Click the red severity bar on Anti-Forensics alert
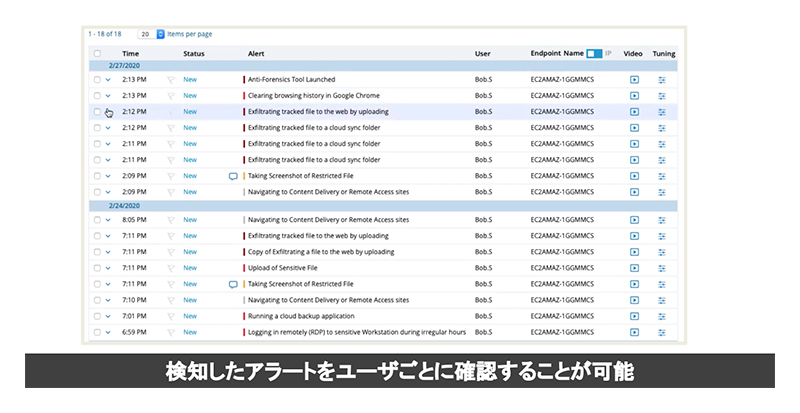800x413 pixels. click(x=243, y=80)
